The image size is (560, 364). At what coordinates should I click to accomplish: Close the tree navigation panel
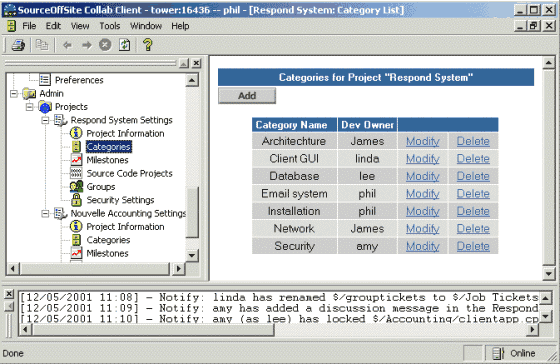click(x=196, y=64)
